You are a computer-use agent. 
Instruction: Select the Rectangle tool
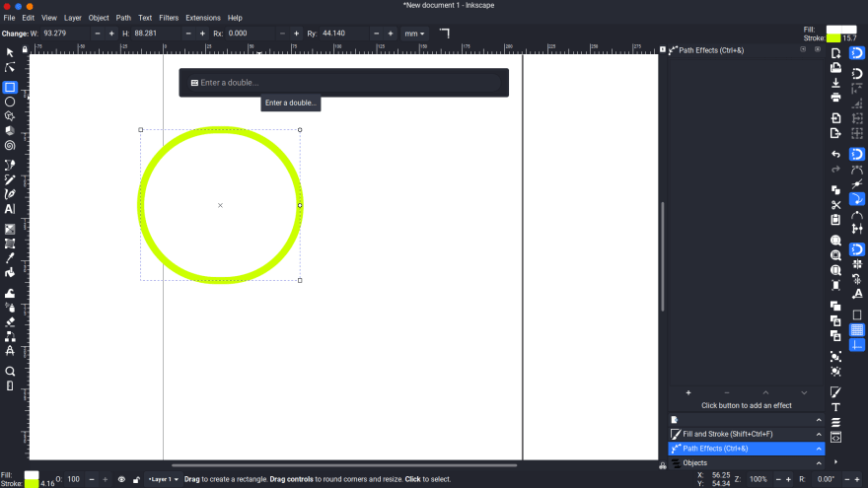[x=10, y=88]
